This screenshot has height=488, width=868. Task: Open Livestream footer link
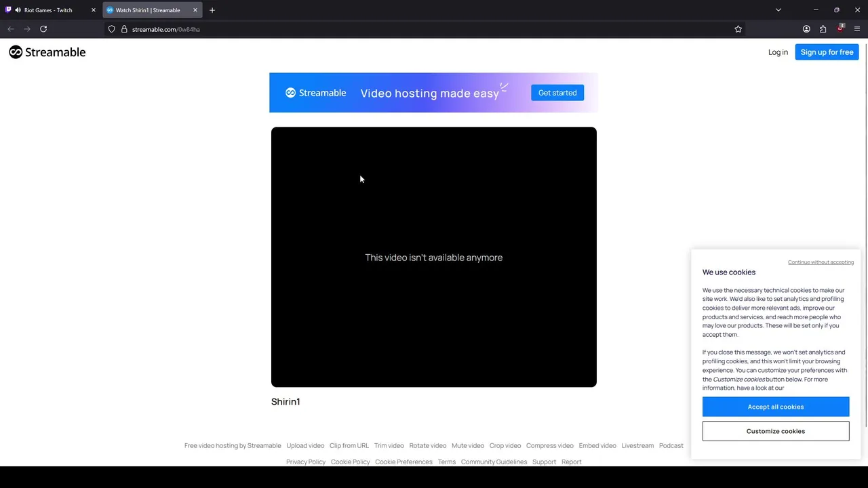click(637, 445)
